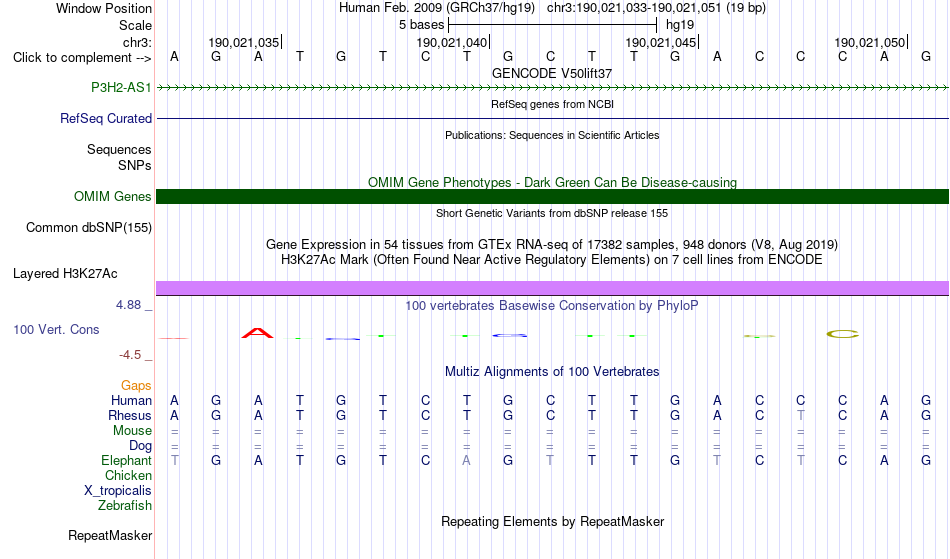Viewport: 950px width, 559px height.
Task: Click the red A PhyloP conservation logo
Action: pyautogui.click(x=257, y=332)
